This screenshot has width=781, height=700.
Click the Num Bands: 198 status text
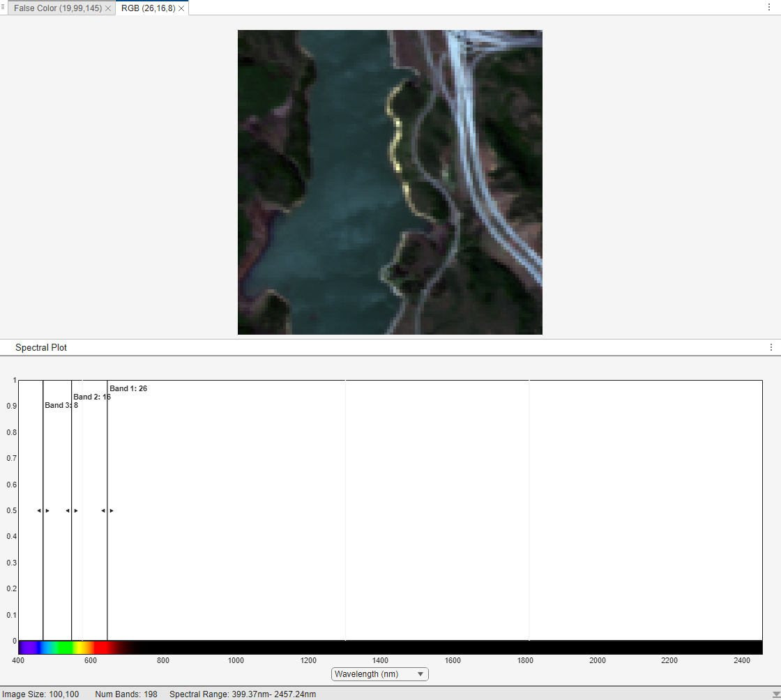[126, 694]
